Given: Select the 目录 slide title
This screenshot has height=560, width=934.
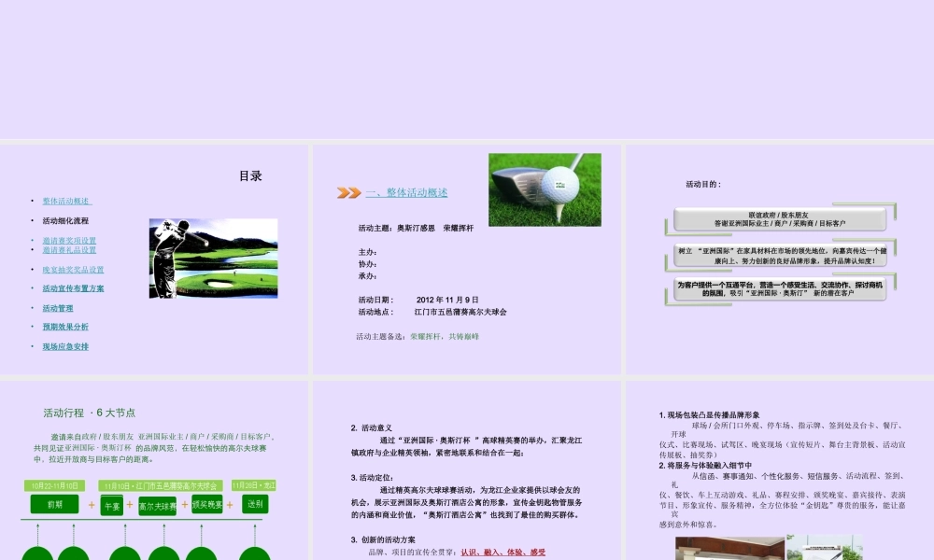Looking at the screenshot, I should [250, 176].
